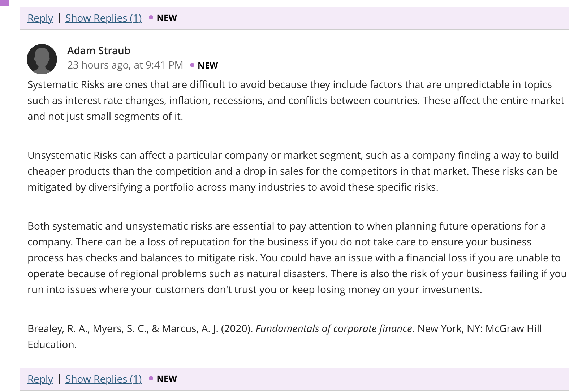The height and width of the screenshot is (392, 578).
Task: Click Adam Straub's profile avatar
Action: point(42,59)
